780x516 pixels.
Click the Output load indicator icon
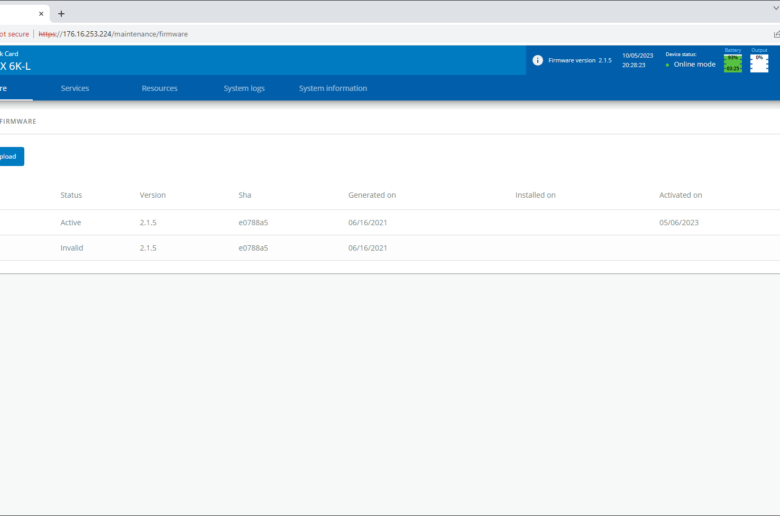pos(759,63)
